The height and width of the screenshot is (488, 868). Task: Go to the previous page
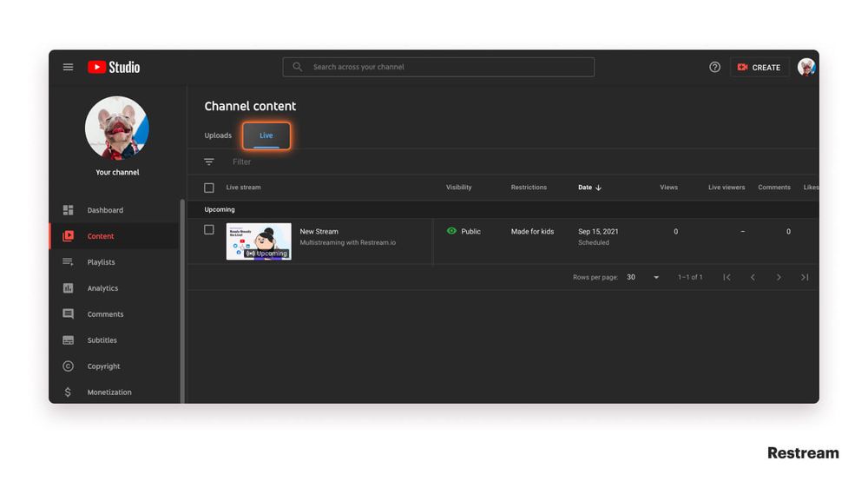753,277
